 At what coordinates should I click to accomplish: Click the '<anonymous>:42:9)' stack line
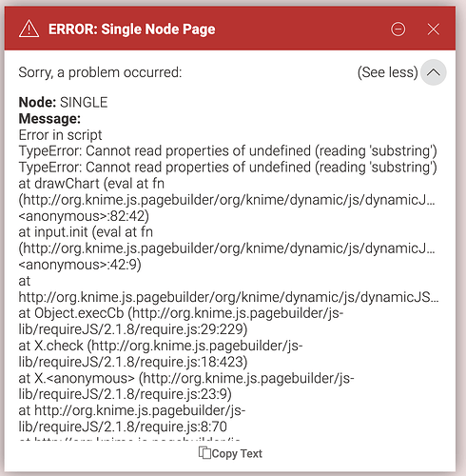tap(80, 265)
